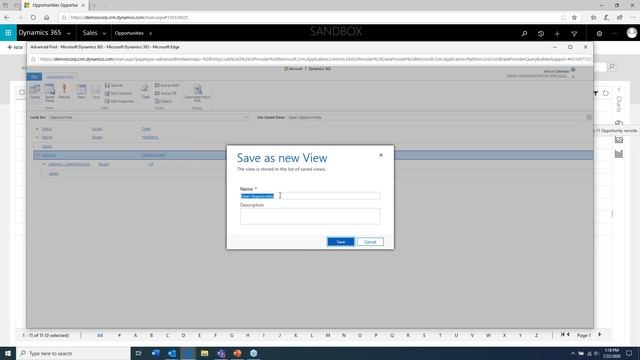Image resolution: width=640 pixels, height=360 pixels.
Task: Click the favorites star in address bar
Action: click(574, 18)
